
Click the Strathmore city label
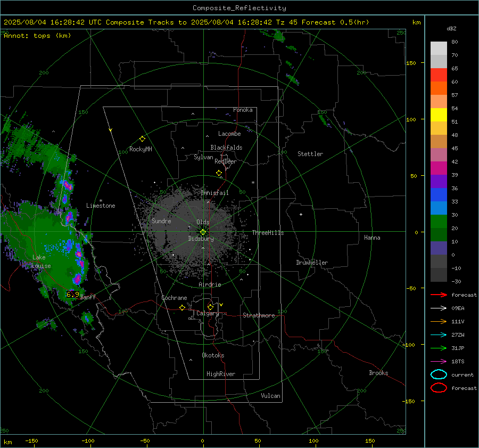259,315
